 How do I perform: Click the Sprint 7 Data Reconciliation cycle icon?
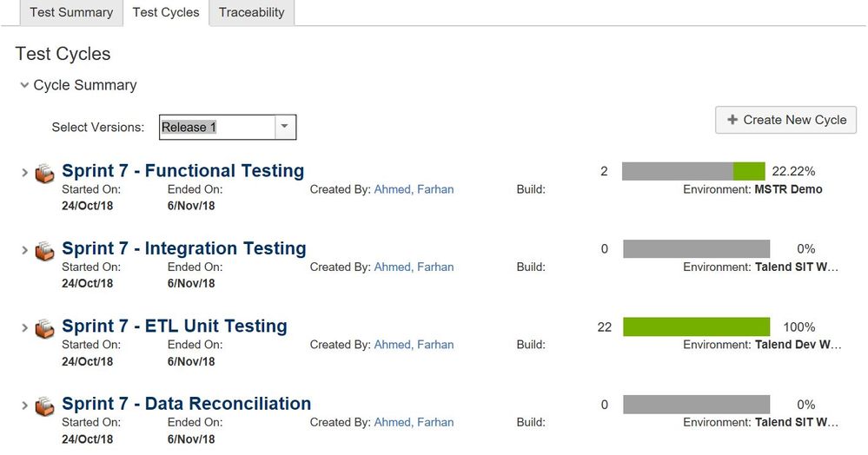(45, 406)
